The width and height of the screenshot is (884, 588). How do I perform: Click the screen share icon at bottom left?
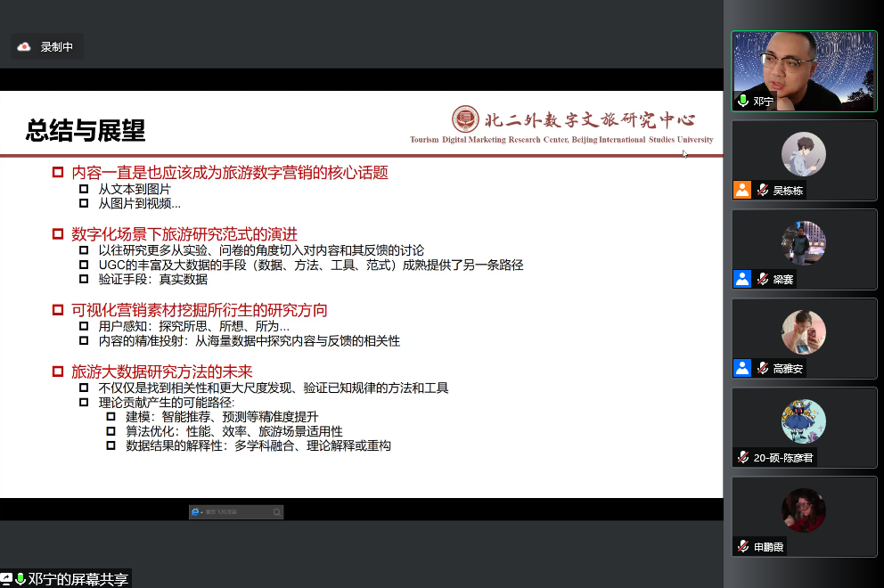pyautogui.click(x=8, y=579)
